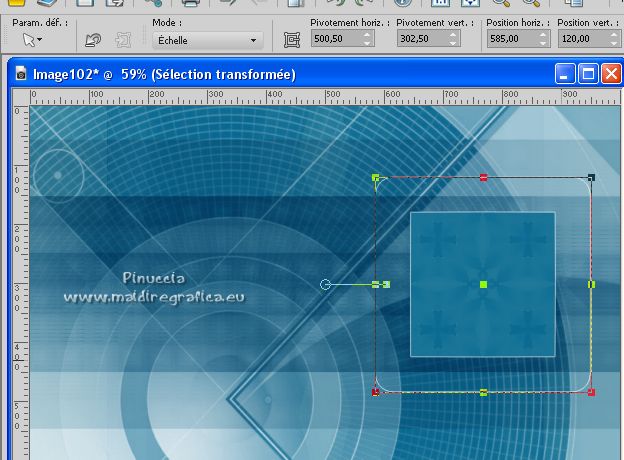The height and width of the screenshot is (460, 624).
Task: Maximize the Image102 document window
Action: pos(588,74)
